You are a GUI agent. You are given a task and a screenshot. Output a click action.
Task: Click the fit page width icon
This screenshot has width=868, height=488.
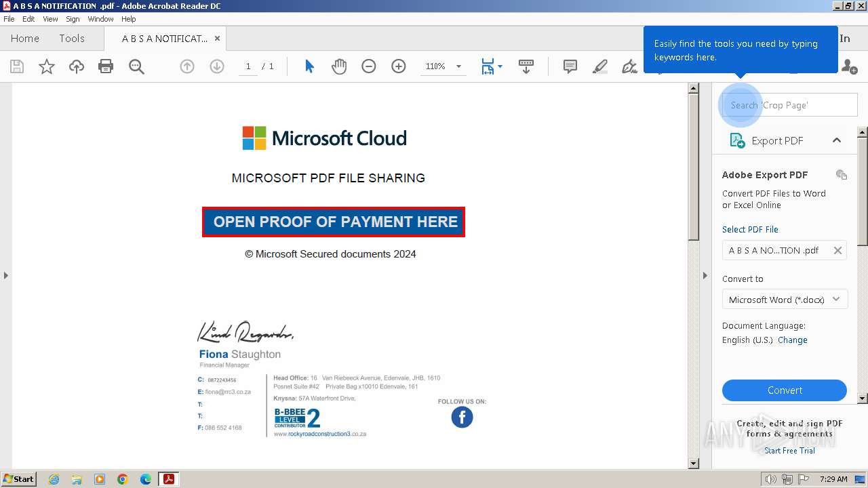tap(488, 66)
